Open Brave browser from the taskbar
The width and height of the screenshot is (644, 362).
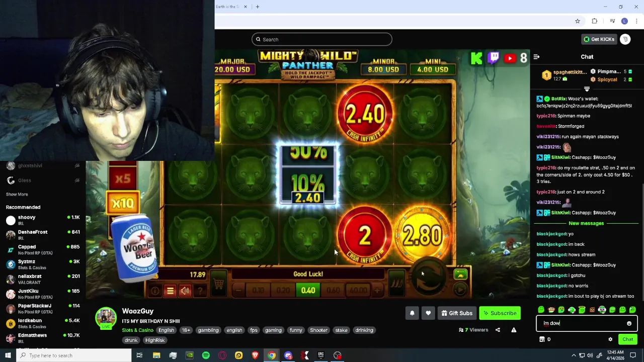(255, 355)
